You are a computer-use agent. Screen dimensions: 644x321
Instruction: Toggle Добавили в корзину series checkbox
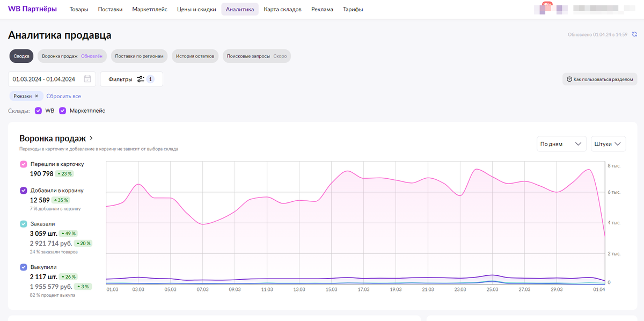tap(23, 191)
